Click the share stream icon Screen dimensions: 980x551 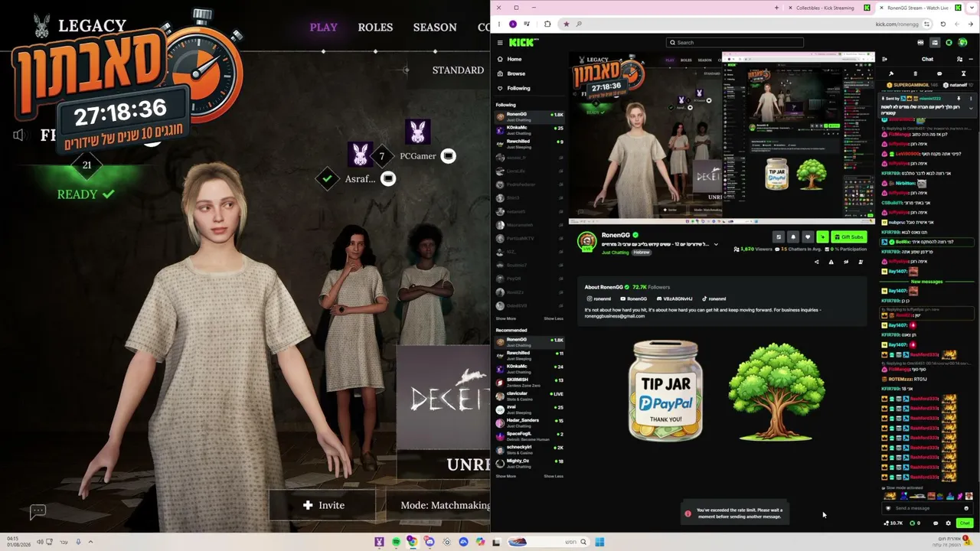tap(816, 262)
